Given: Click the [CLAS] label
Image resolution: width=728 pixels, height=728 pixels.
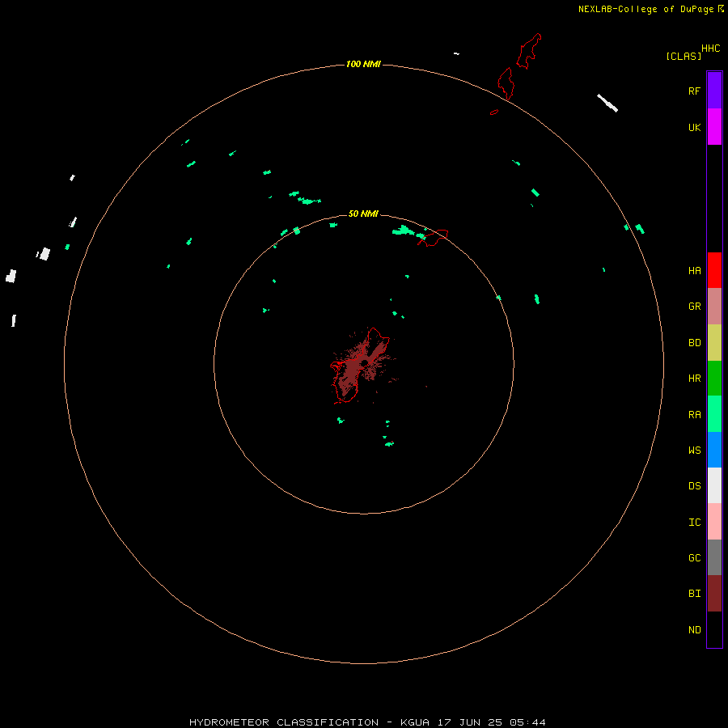Looking at the screenshot, I should click(684, 56).
